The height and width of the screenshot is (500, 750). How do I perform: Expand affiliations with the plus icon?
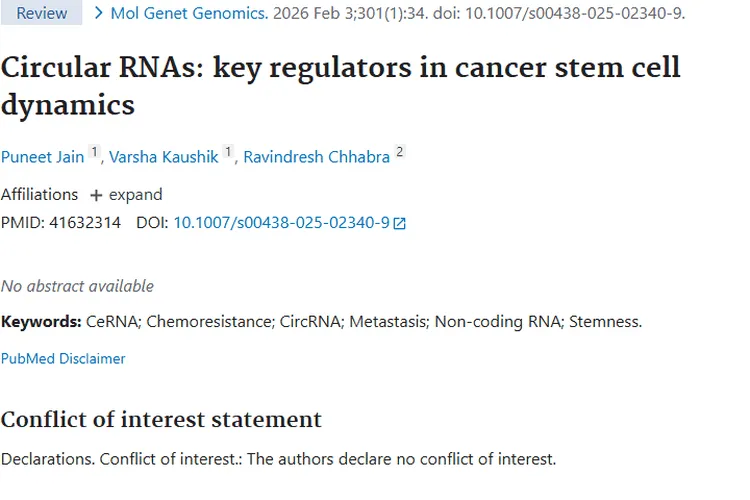pos(96,195)
